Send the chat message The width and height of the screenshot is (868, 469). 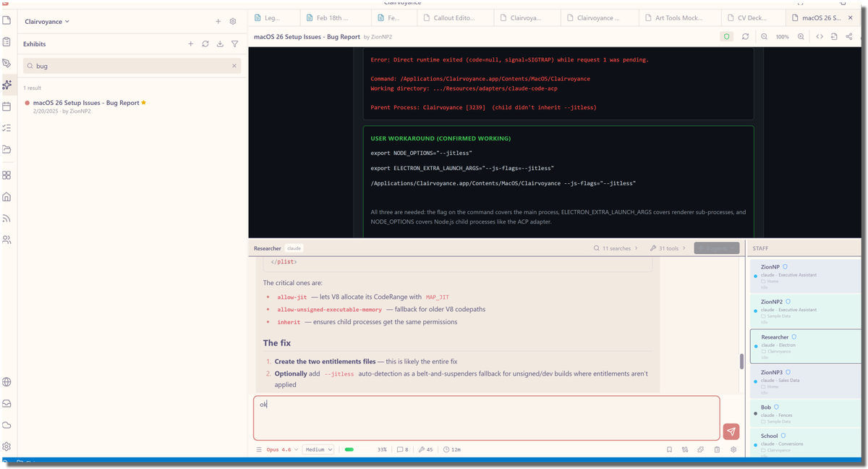point(731,431)
